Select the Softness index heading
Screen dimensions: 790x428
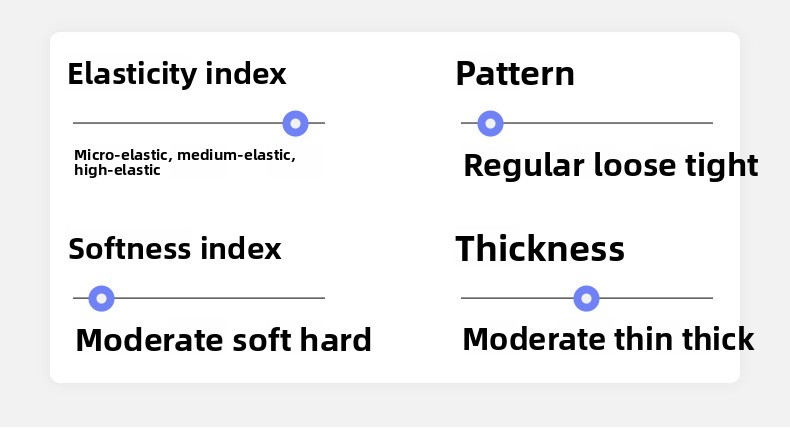[174, 249]
